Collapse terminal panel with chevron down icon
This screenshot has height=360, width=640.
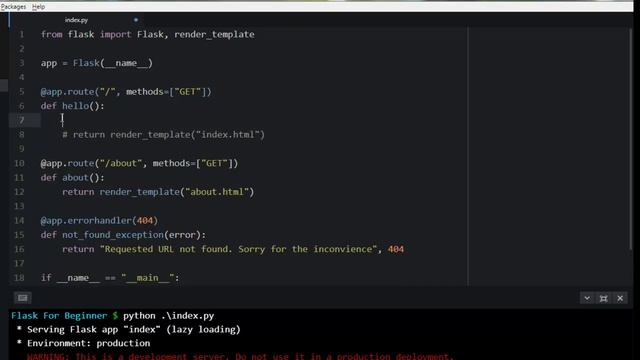point(587,298)
